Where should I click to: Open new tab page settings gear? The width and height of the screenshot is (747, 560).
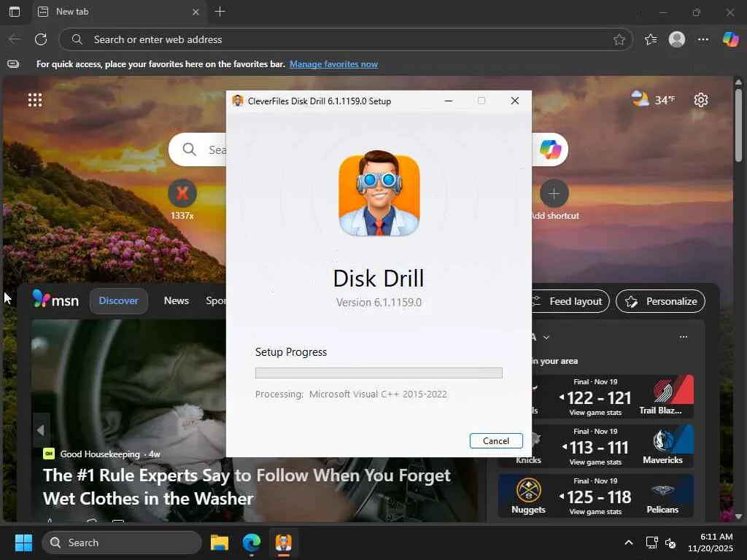pyautogui.click(x=701, y=100)
